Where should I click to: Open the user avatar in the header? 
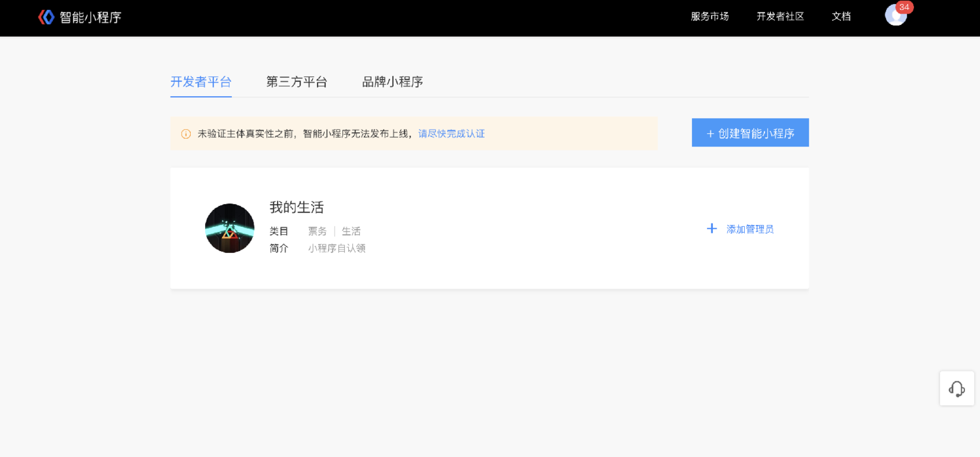pos(895,16)
